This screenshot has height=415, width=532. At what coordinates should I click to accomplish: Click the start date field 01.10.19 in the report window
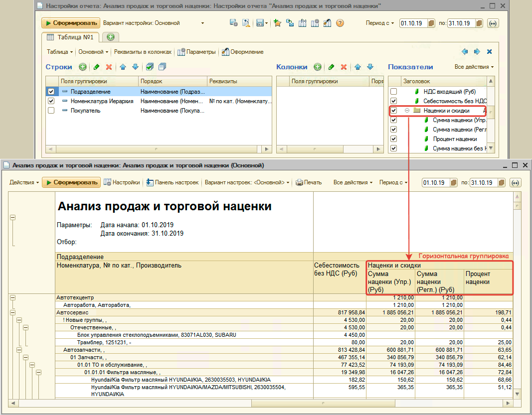434,182
